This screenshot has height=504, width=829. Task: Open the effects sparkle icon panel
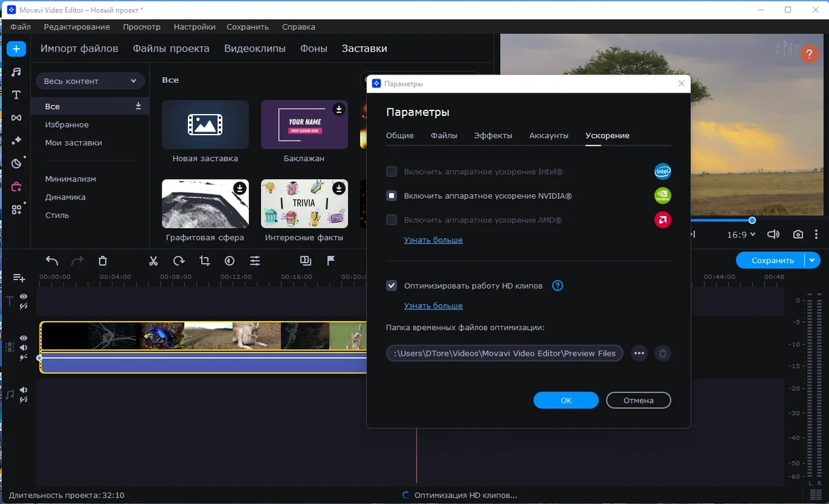[x=17, y=140]
